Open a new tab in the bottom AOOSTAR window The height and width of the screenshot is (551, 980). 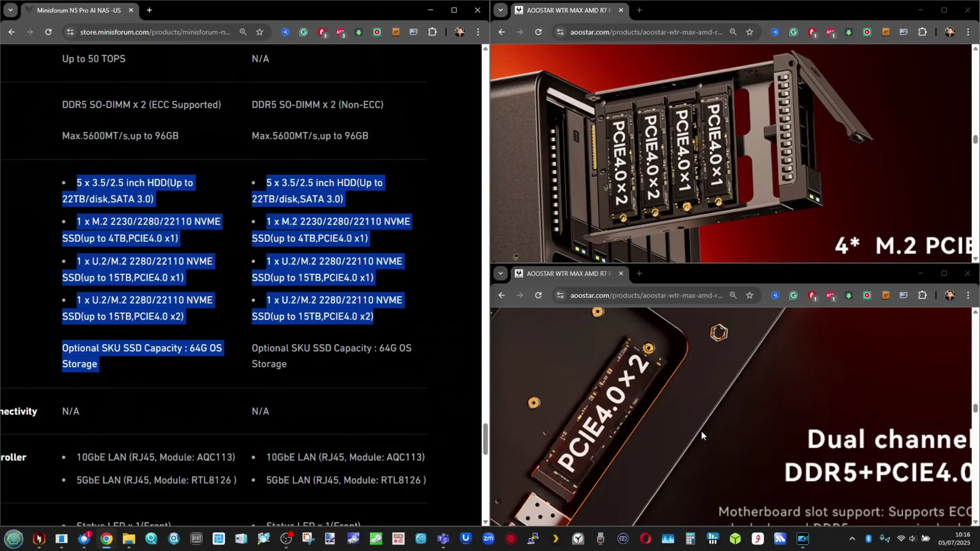pos(639,274)
